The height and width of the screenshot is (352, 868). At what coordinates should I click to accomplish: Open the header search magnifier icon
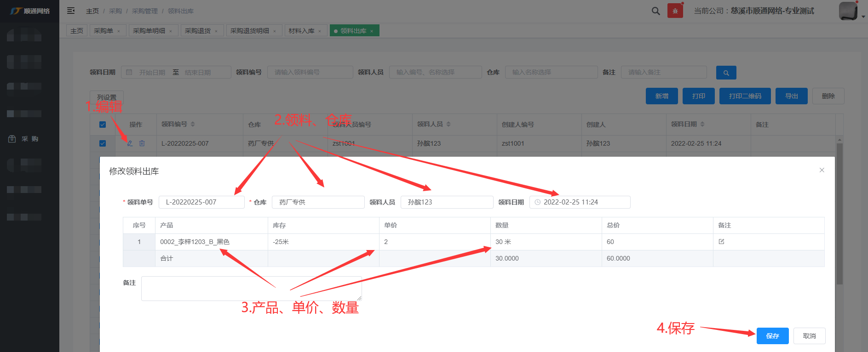tap(655, 11)
